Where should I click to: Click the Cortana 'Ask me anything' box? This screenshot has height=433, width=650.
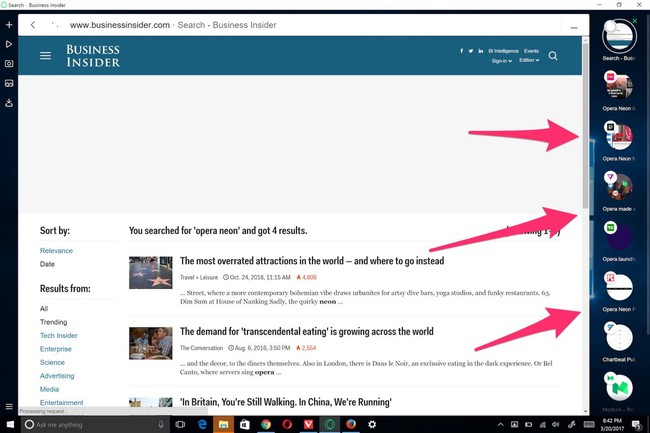pyautogui.click(x=95, y=424)
